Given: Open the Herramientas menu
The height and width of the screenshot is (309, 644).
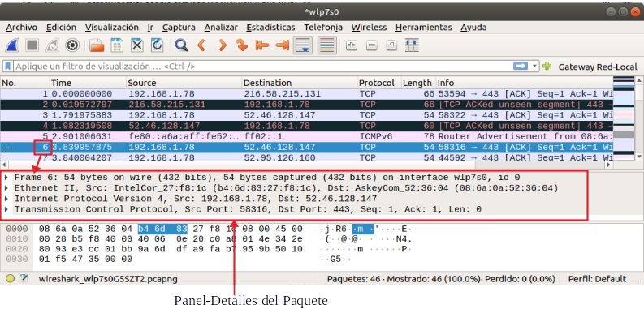Looking at the screenshot, I should pyautogui.click(x=423, y=28).
